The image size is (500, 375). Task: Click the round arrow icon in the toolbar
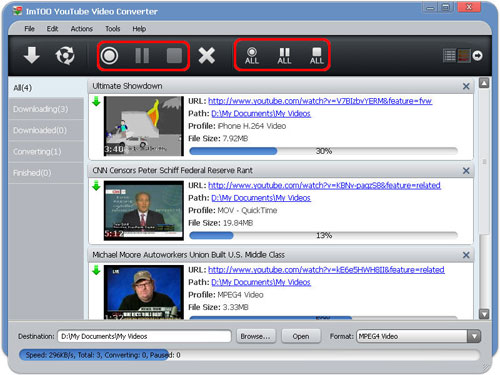(x=477, y=56)
